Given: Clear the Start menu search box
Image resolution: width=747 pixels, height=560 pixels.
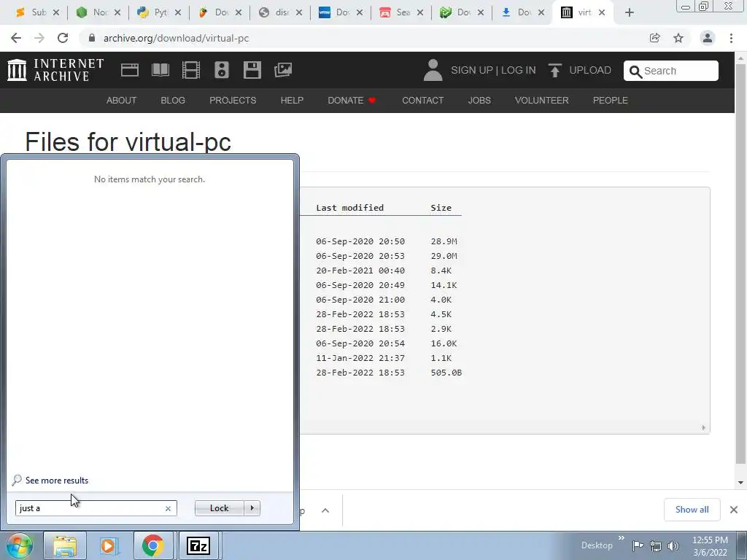Looking at the screenshot, I should [x=168, y=508].
